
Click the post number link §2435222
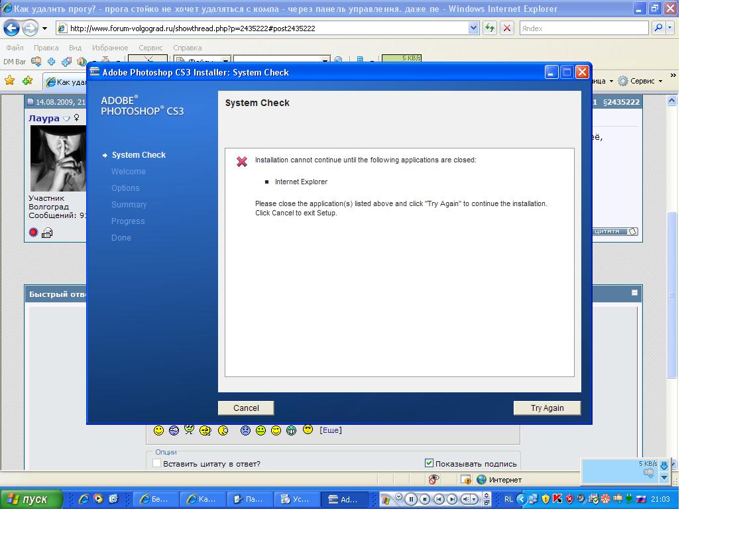[621, 102]
